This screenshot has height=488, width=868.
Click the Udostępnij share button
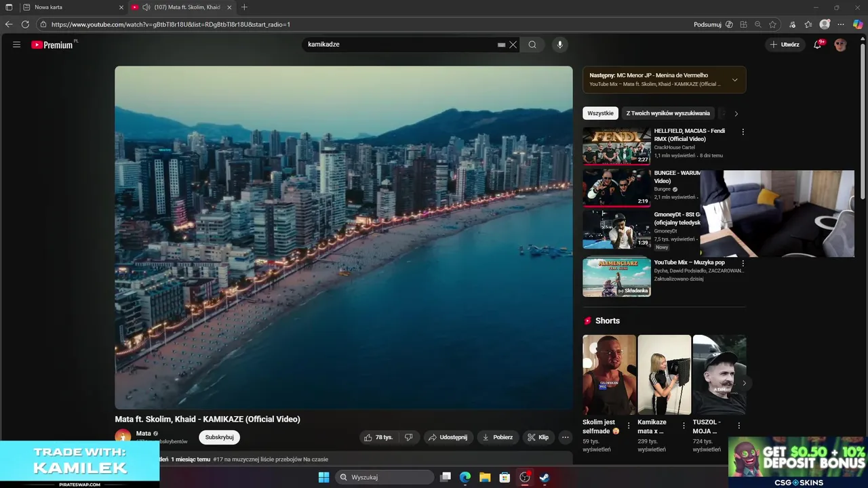point(448,437)
